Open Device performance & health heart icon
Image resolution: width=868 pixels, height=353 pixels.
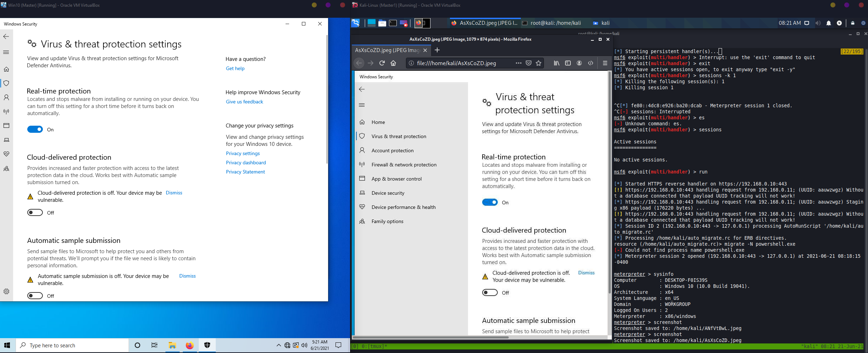[x=6, y=154]
